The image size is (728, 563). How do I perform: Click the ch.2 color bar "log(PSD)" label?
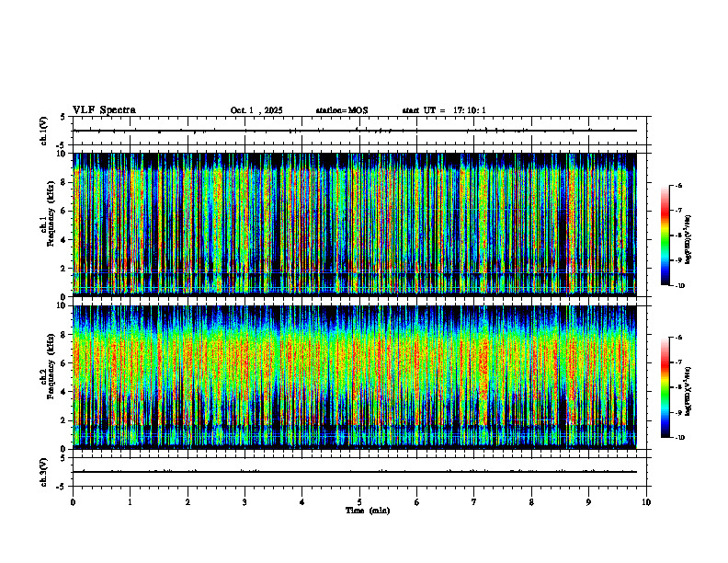(x=688, y=391)
